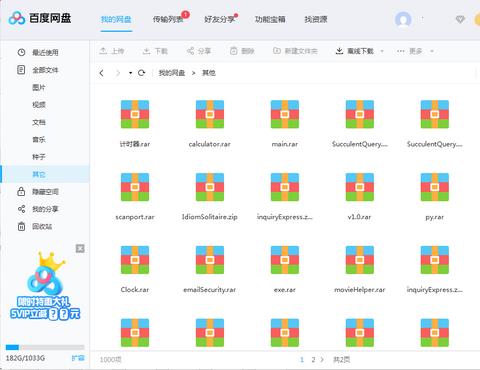Open 回收站 in sidebar
The width and height of the screenshot is (480, 370).
tap(42, 227)
